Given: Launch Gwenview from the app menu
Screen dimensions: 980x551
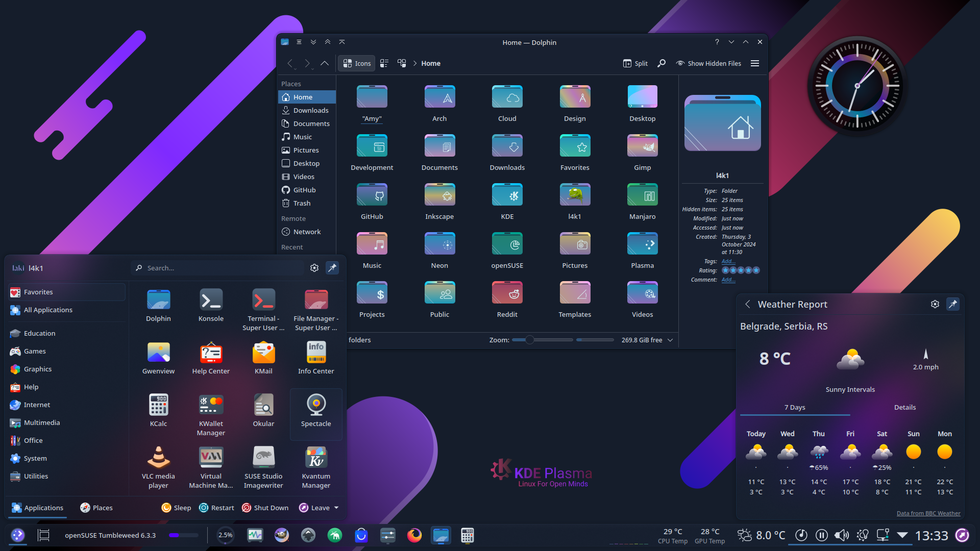Looking at the screenshot, I should tap(158, 358).
